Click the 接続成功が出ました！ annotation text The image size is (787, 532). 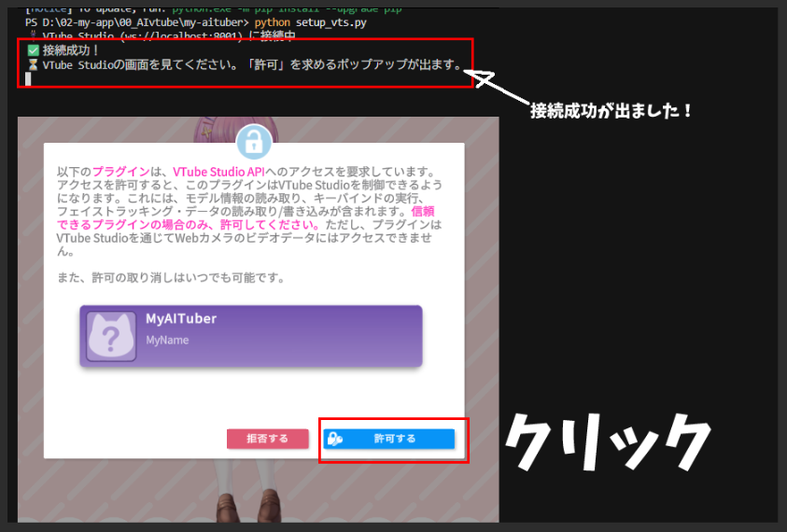(x=611, y=110)
